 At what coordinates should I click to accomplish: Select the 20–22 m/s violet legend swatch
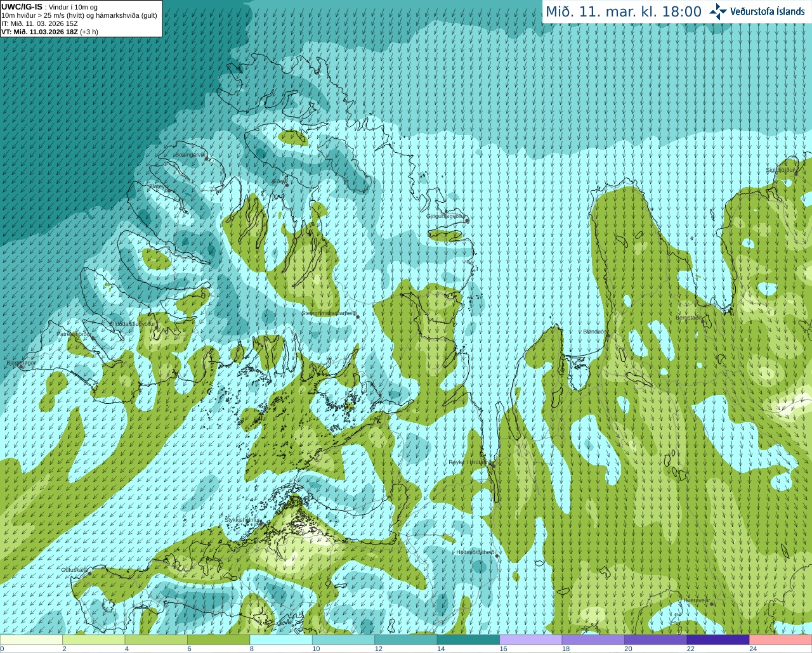(656, 640)
